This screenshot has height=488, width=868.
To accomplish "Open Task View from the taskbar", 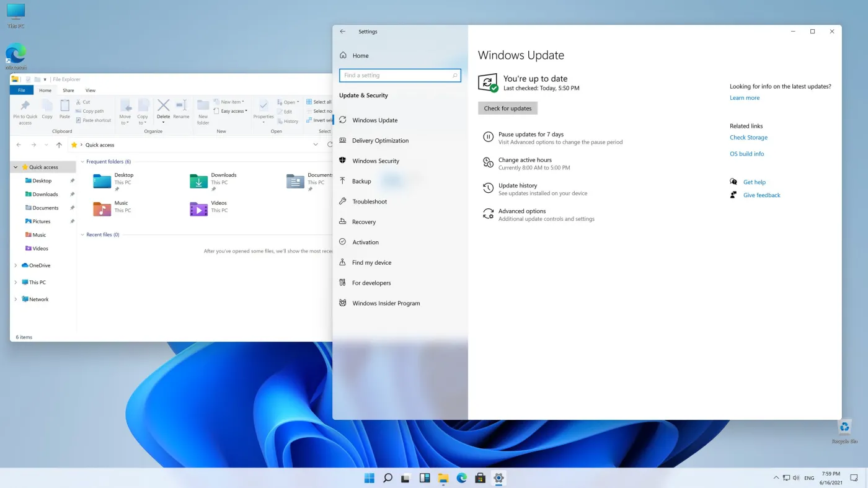I will point(406,478).
